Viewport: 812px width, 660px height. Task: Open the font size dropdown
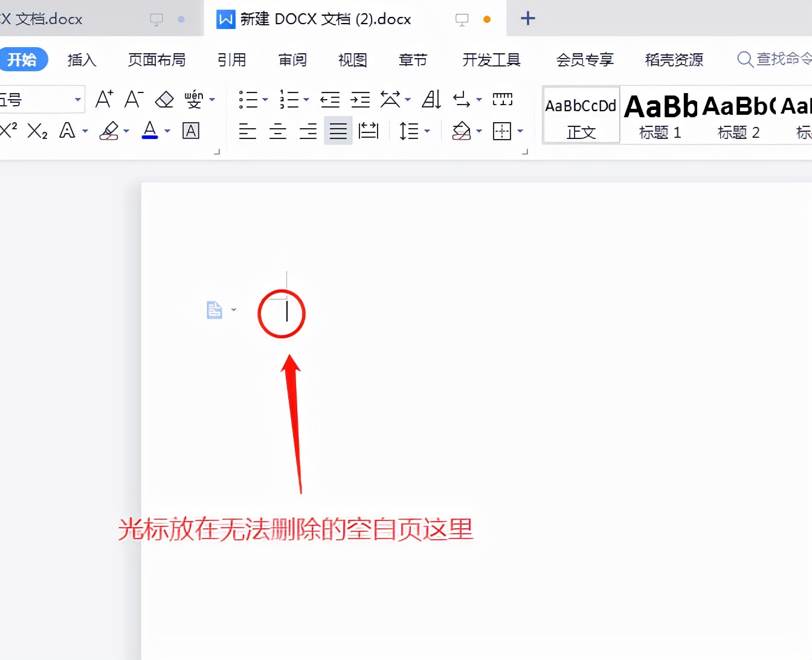click(x=78, y=99)
